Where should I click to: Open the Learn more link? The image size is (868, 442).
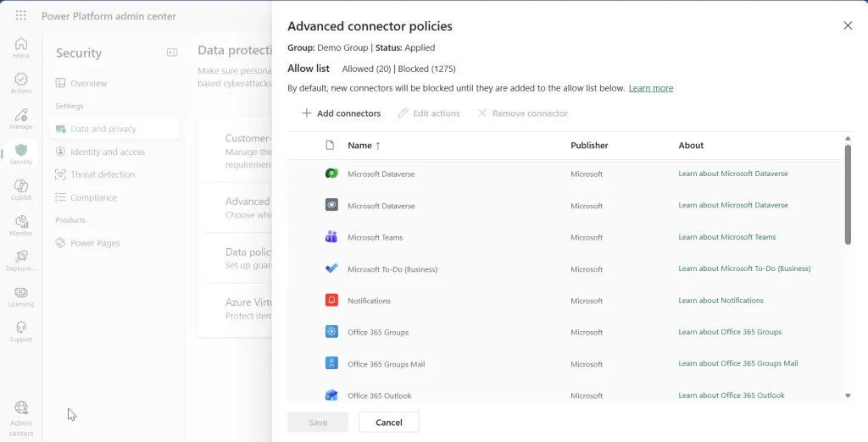651,88
